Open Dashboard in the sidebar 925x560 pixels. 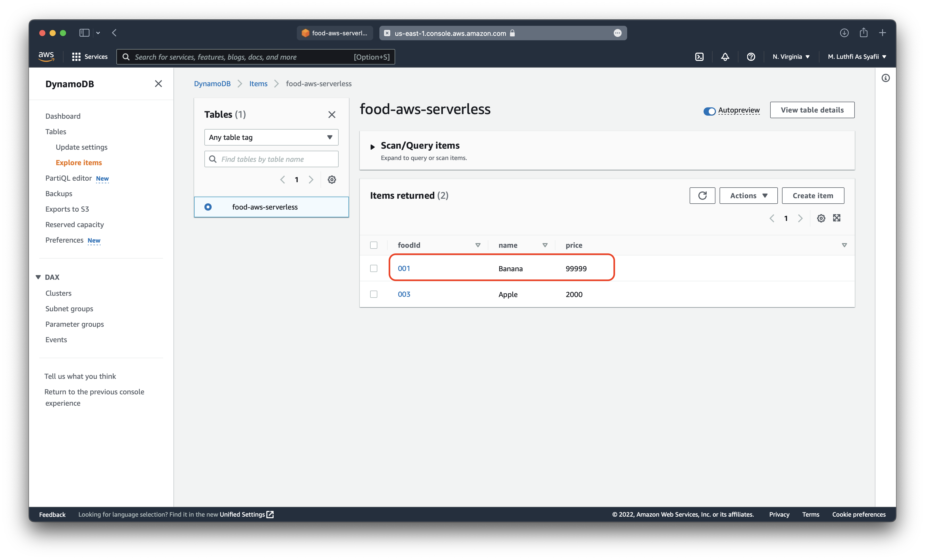[x=63, y=116]
